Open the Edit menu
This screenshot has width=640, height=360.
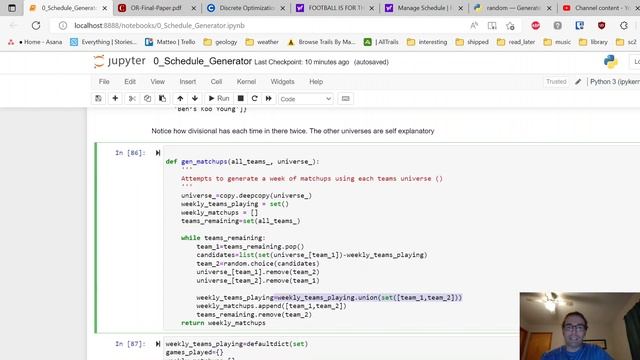(130, 82)
